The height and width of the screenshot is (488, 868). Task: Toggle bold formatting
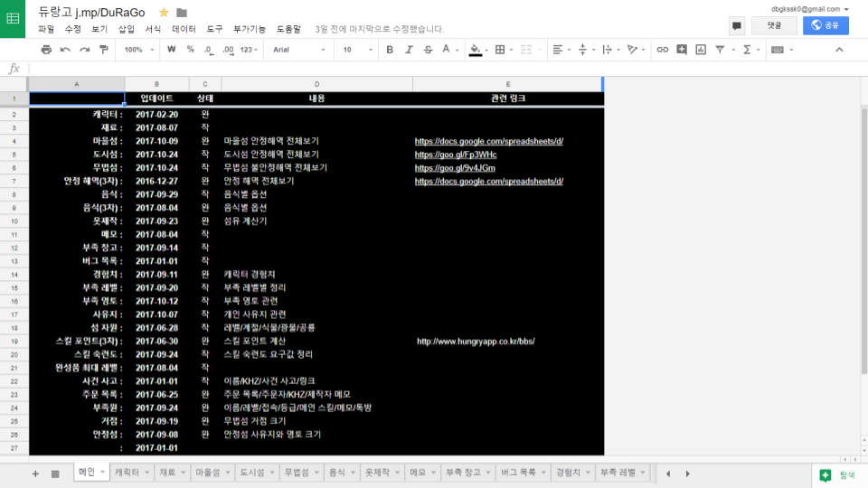point(390,50)
